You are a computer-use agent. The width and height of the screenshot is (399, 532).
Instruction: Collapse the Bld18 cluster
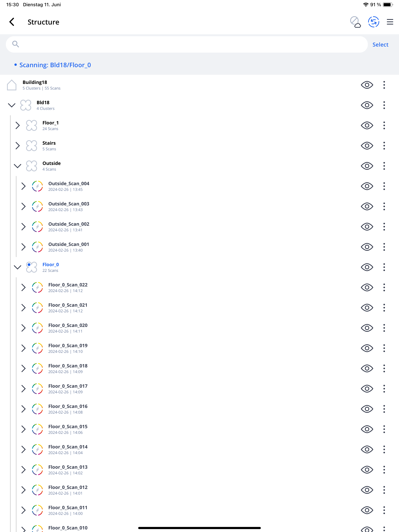pos(11,105)
